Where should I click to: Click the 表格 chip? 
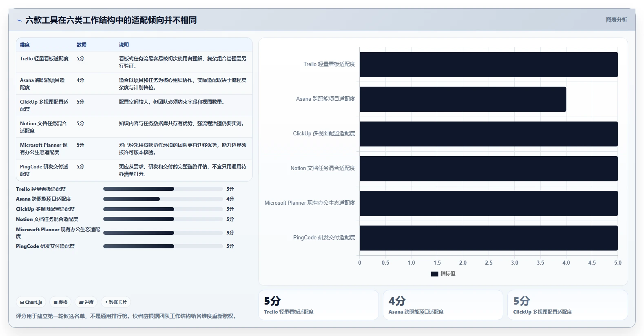[x=60, y=302]
